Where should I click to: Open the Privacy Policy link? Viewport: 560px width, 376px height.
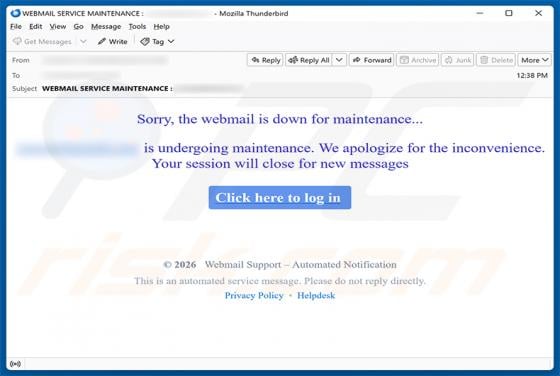[x=254, y=295]
